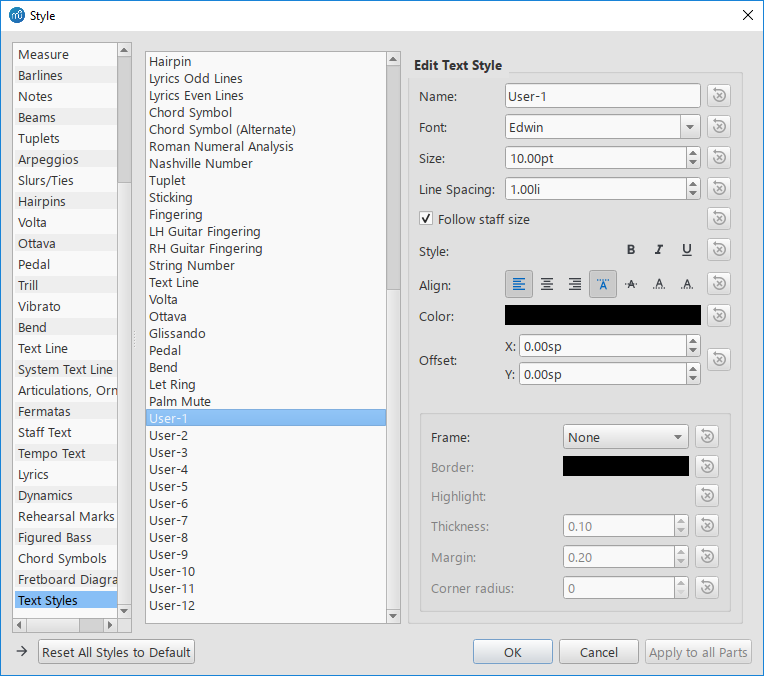764x676 pixels.
Task: Toggle Italic text style
Action: (x=659, y=250)
